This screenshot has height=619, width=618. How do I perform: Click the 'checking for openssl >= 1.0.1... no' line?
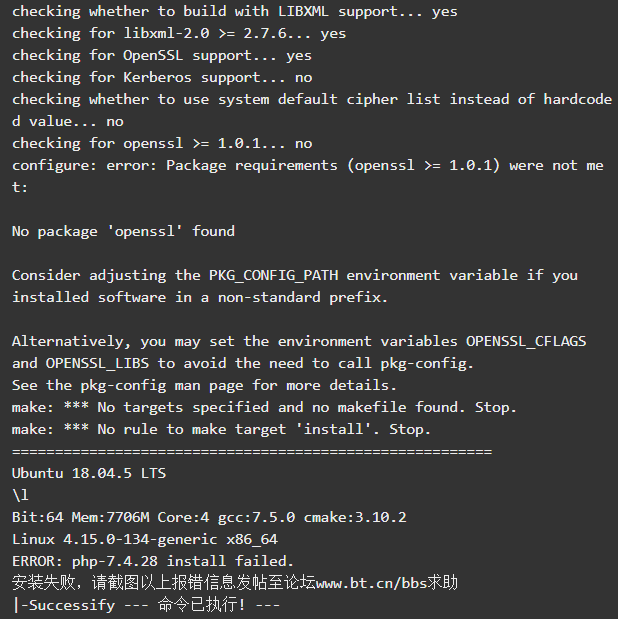pos(162,143)
